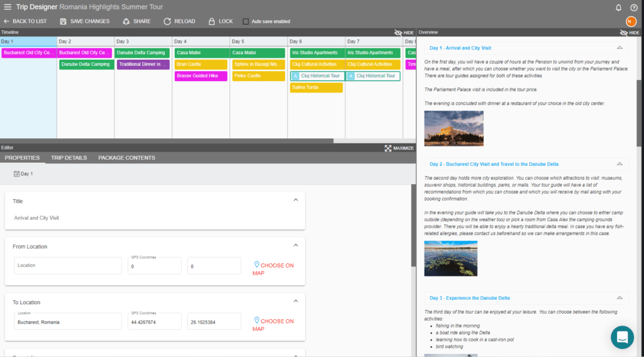Collapse the To Location section
Screen dimensions: 644x357
[296, 301]
